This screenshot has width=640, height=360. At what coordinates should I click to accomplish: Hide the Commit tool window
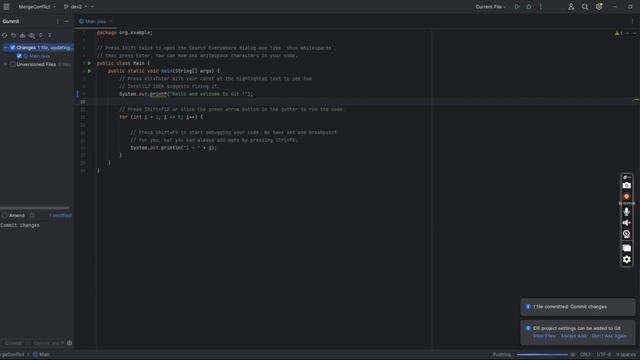67,21
